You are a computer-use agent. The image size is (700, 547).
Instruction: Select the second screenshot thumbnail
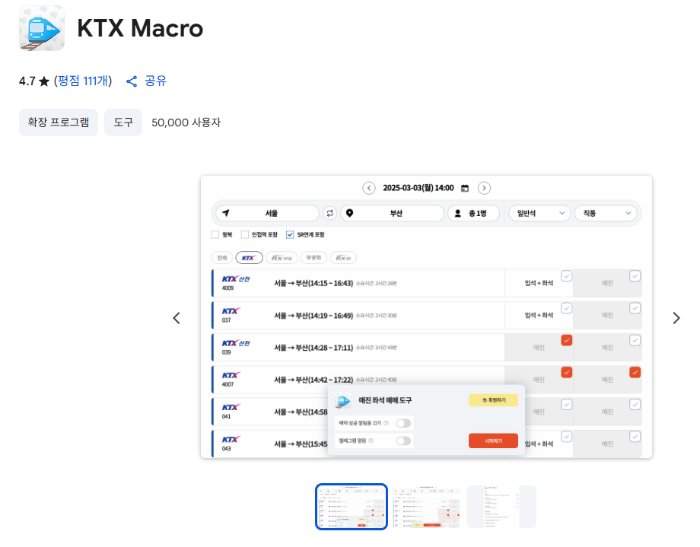(x=426, y=507)
